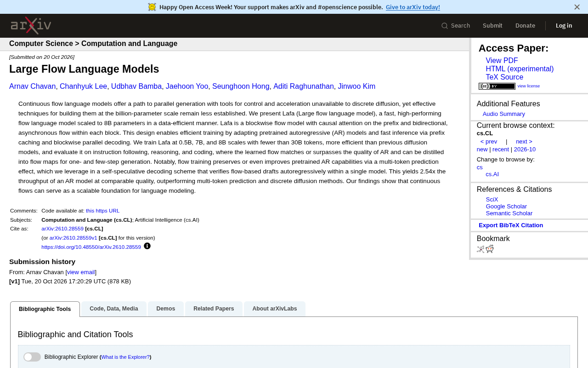Open author Arnav Chavan's page
The image size is (588, 368).
point(32,86)
